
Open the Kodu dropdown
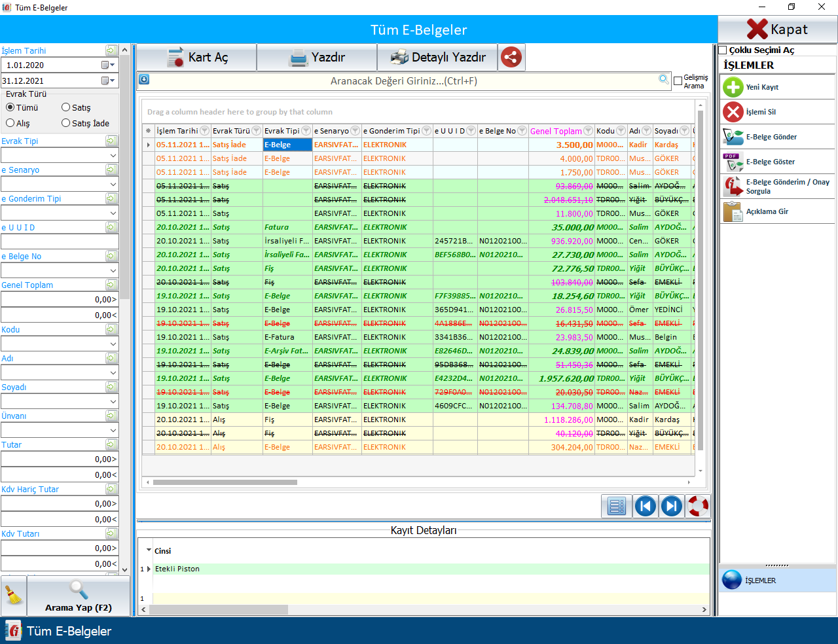pyautogui.click(x=113, y=344)
